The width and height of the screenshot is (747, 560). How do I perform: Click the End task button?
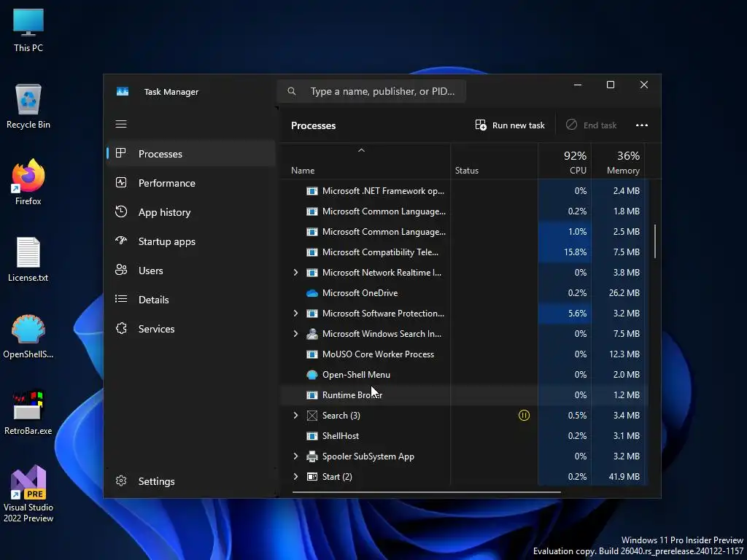pos(591,125)
